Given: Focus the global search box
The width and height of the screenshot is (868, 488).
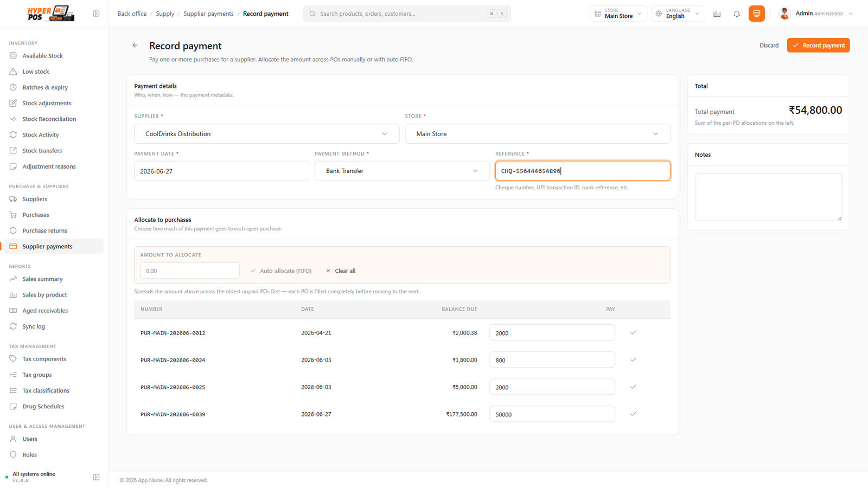Looking at the screenshot, I should pos(407,14).
